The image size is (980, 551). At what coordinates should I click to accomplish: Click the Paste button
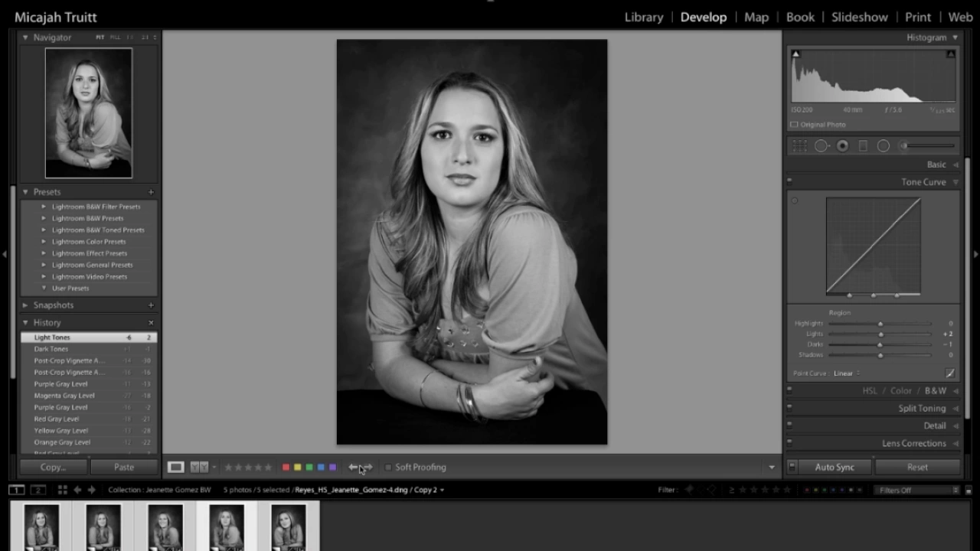123,467
